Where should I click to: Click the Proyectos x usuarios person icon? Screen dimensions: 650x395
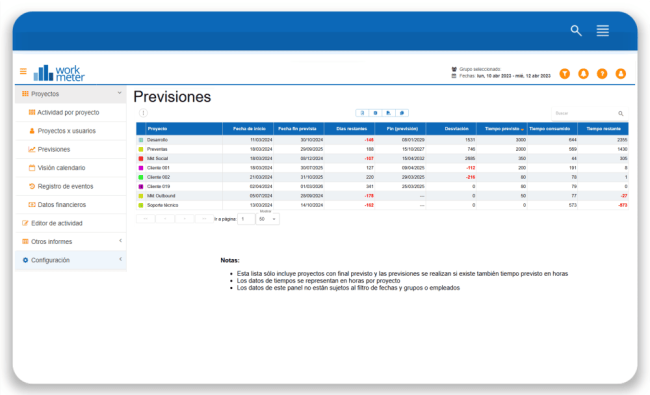[x=32, y=131]
